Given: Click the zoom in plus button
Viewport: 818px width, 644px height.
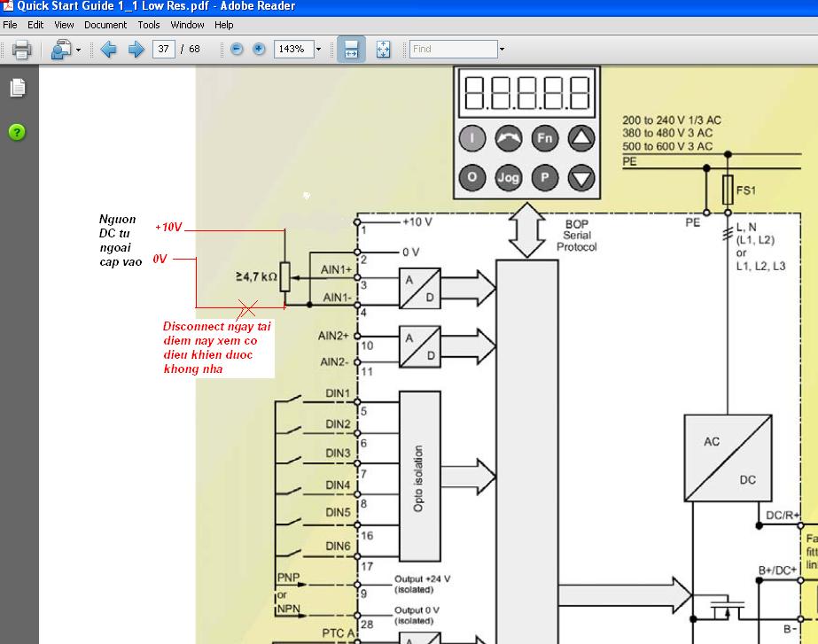Looking at the screenshot, I should pyautogui.click(x=259, y=50).
